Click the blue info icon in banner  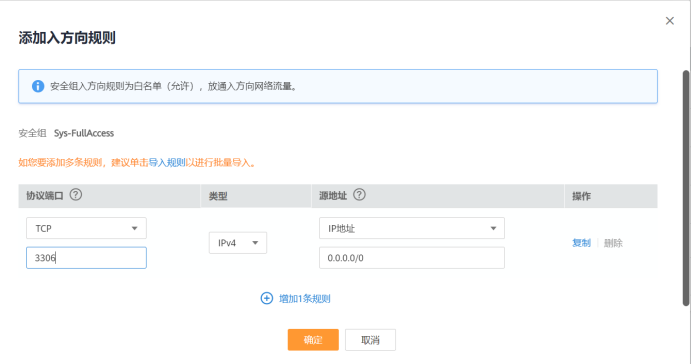[x=38, y=86]
